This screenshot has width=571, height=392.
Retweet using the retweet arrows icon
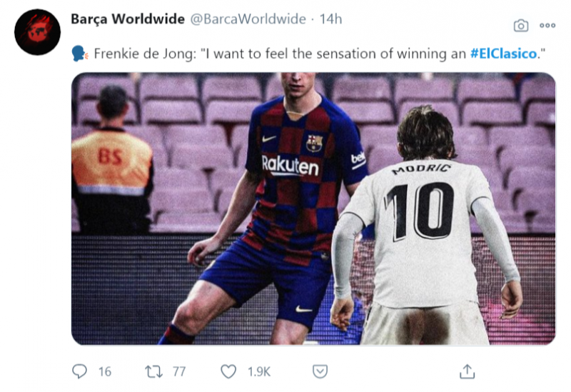[154, 371]
